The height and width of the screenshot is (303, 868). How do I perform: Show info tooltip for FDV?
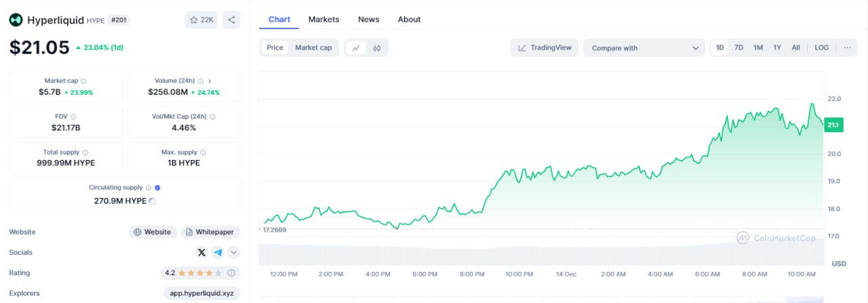(73, 117)
